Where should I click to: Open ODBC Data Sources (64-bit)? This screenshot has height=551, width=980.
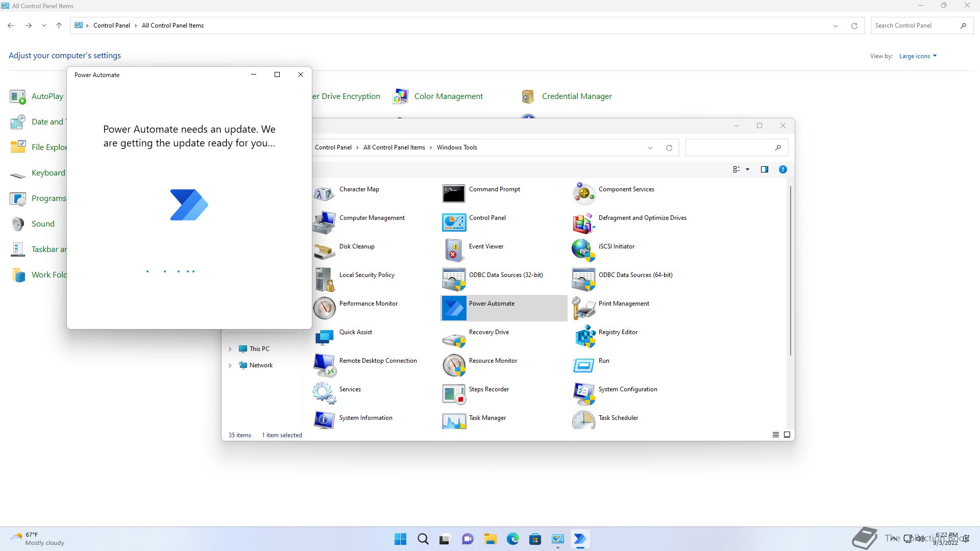click(583, 280)
